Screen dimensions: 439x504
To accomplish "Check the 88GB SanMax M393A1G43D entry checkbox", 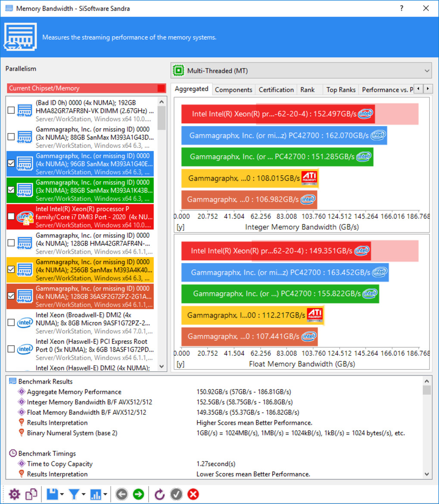I will coord(11,137).
